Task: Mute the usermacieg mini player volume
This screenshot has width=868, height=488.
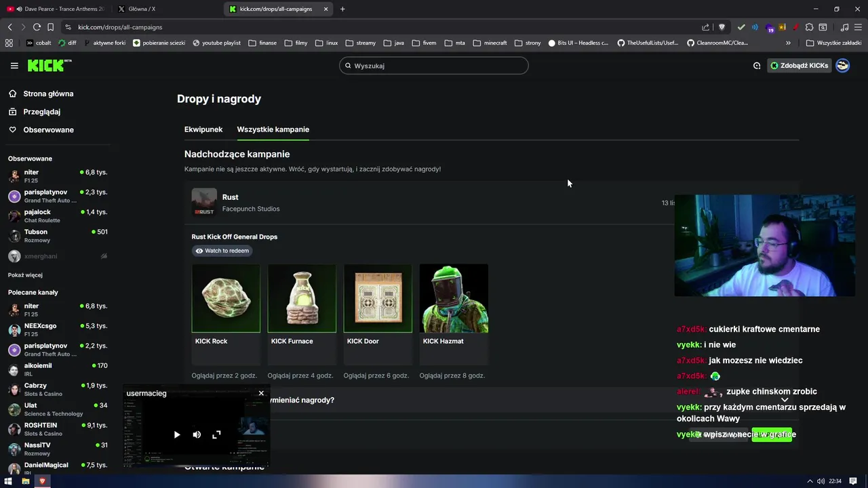Action: point(197,434)
